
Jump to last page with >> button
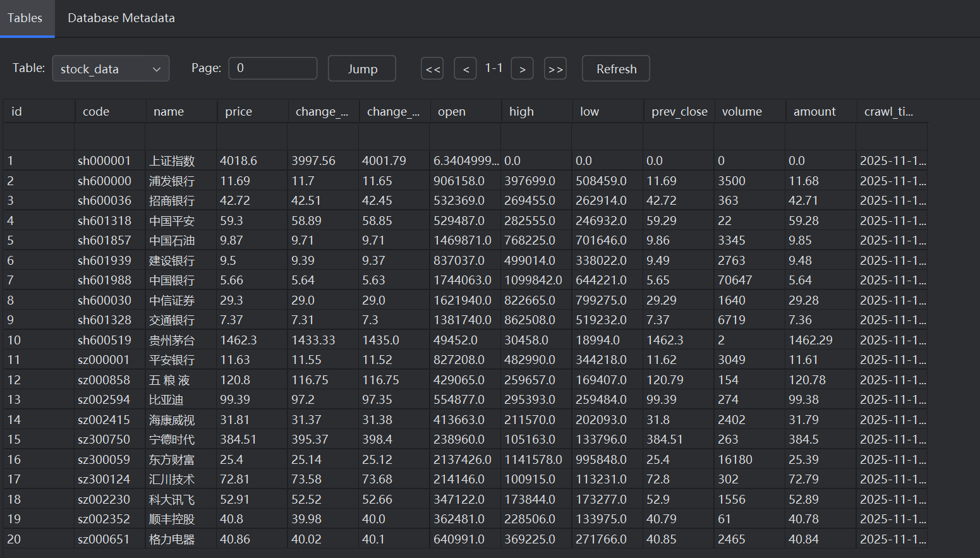(555, 69)
